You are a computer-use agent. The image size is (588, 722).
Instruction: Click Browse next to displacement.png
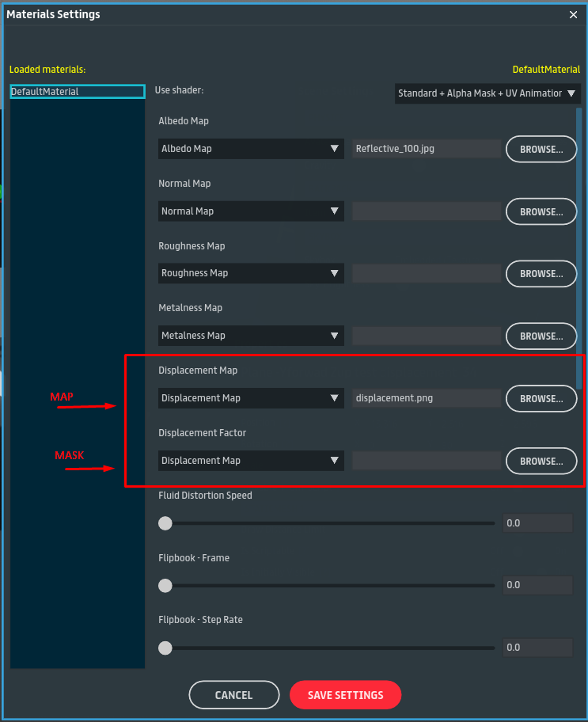tap(541, 398)
